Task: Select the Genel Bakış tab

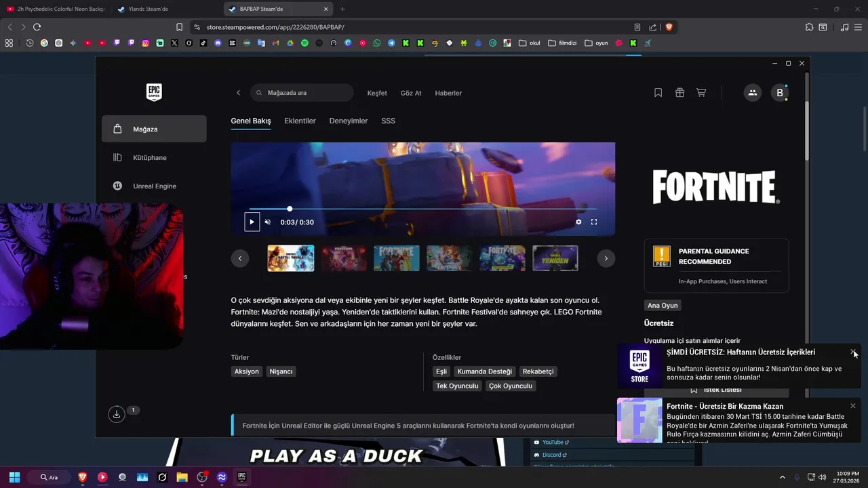Action: pyautogui.click(x=251, y=121)
